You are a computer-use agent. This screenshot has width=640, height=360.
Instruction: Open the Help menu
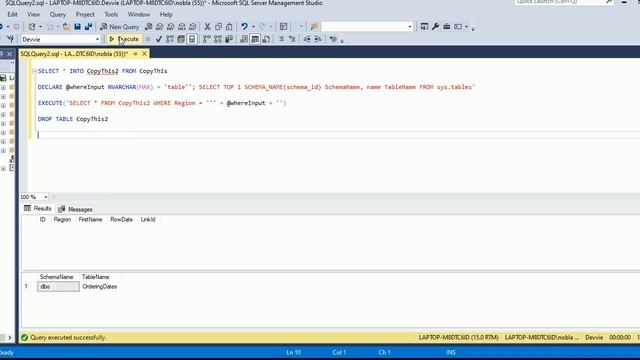tap(166, 14)
